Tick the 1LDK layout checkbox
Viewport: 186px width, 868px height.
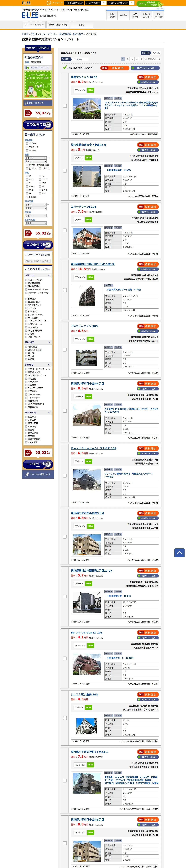(40, 180)
